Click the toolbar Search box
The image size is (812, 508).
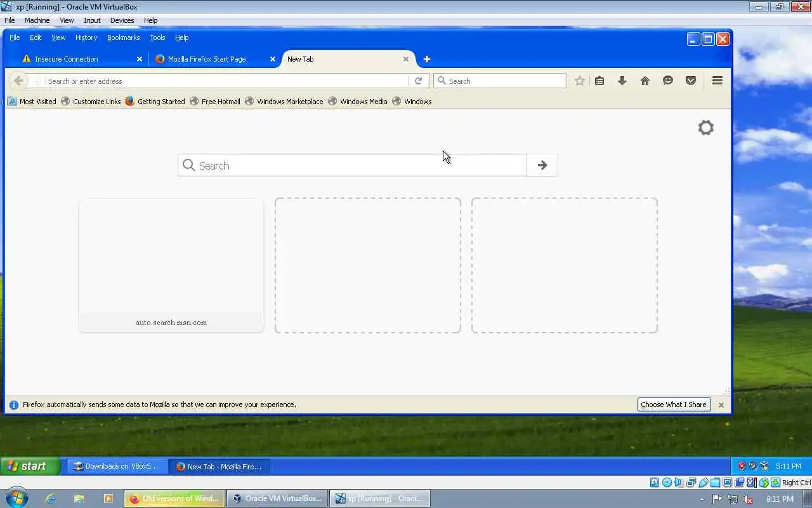coord(500,81)
